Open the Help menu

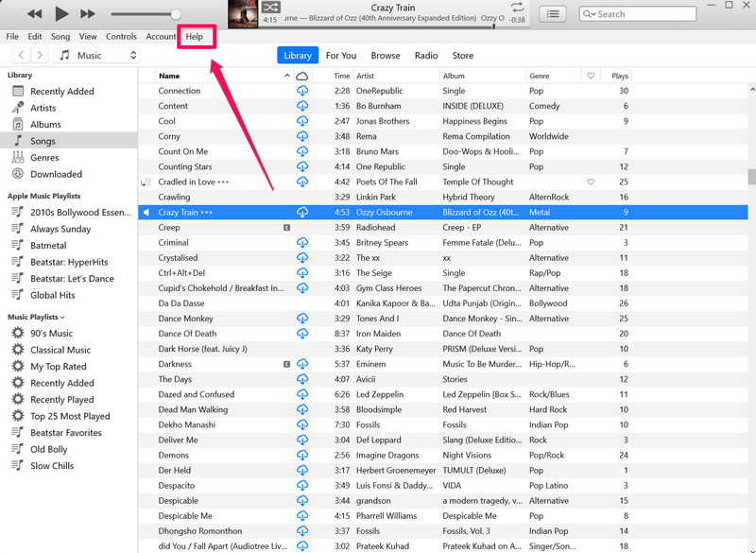pyautogui.click(x=196, y=36)
